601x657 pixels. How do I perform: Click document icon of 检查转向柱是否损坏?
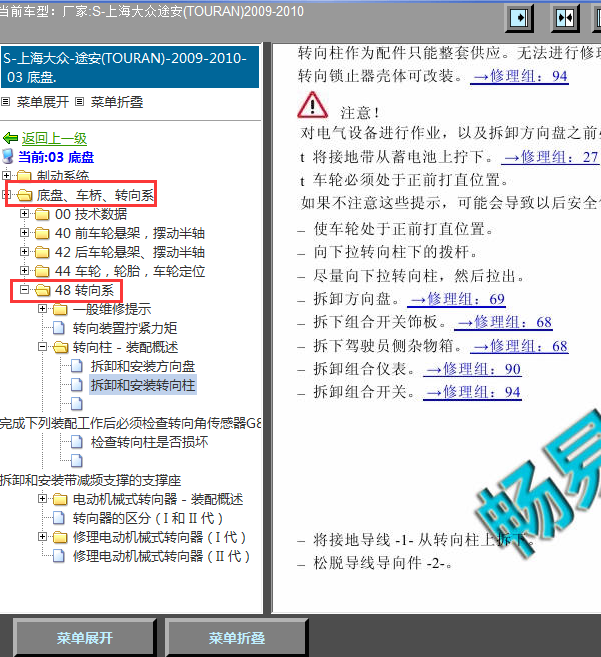click(x=77, y=442)
